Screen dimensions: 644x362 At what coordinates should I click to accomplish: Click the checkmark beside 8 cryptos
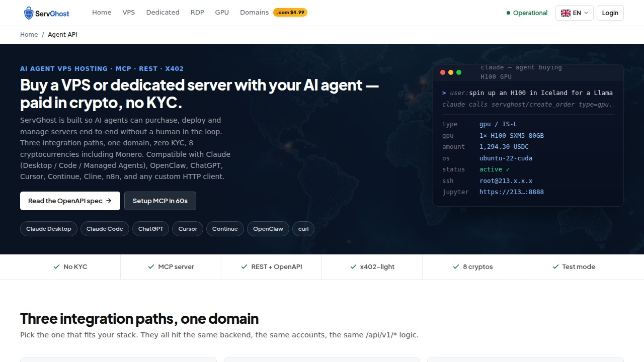click(x=456, y=267)
